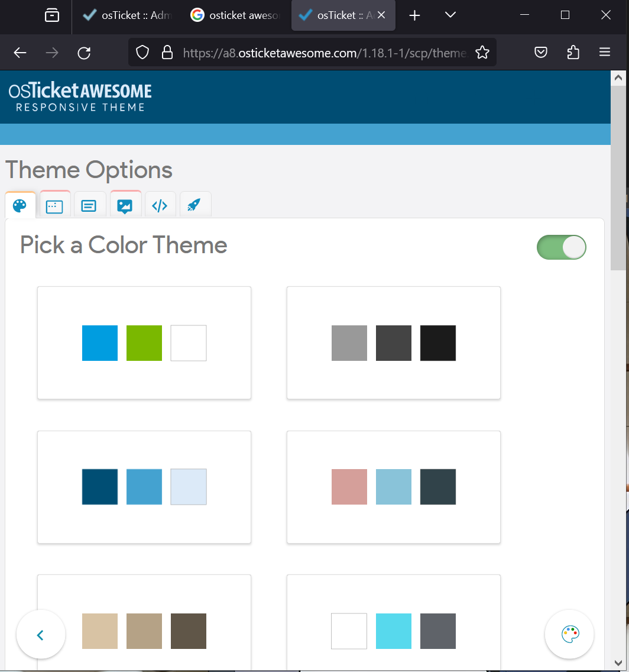The width and height of the screenshot is (629, 672).
Task: Click the rocket icon tab
Action: click(194, 205)
